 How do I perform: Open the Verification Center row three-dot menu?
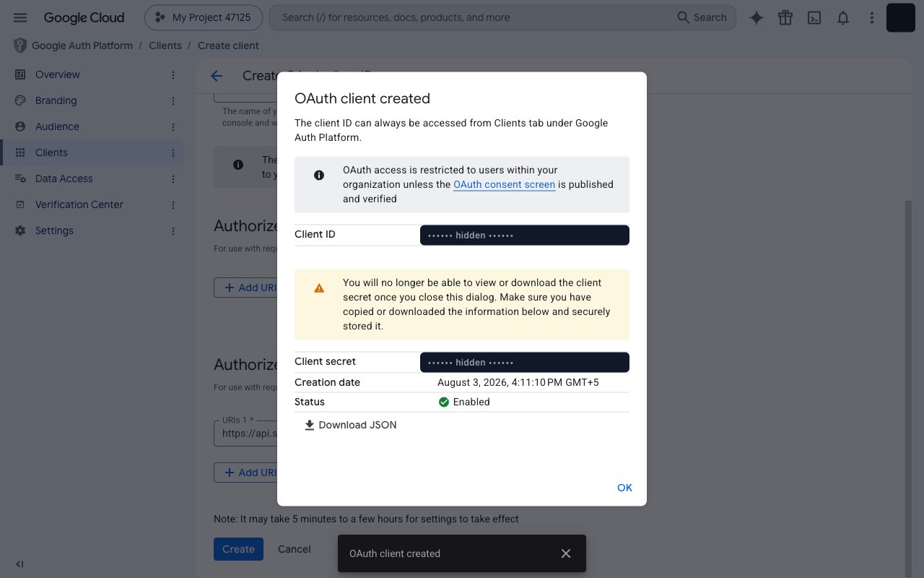coord(173,204)
